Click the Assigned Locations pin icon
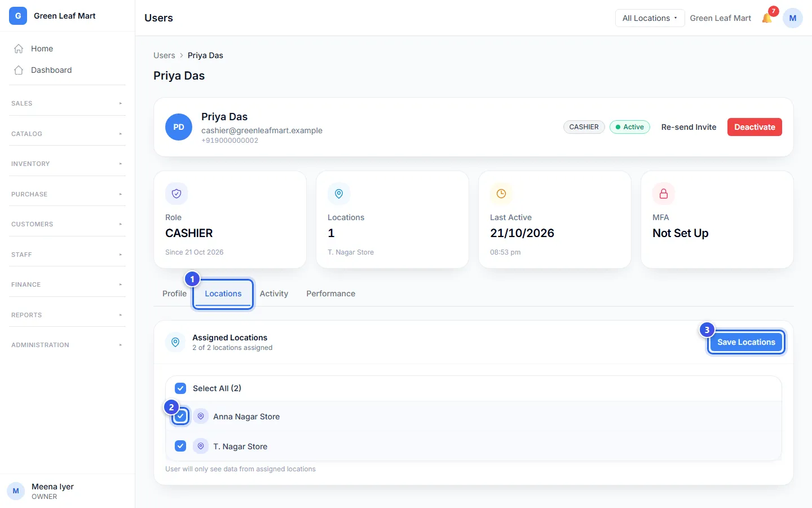812x508 pixels. click(x=175, y=342)
